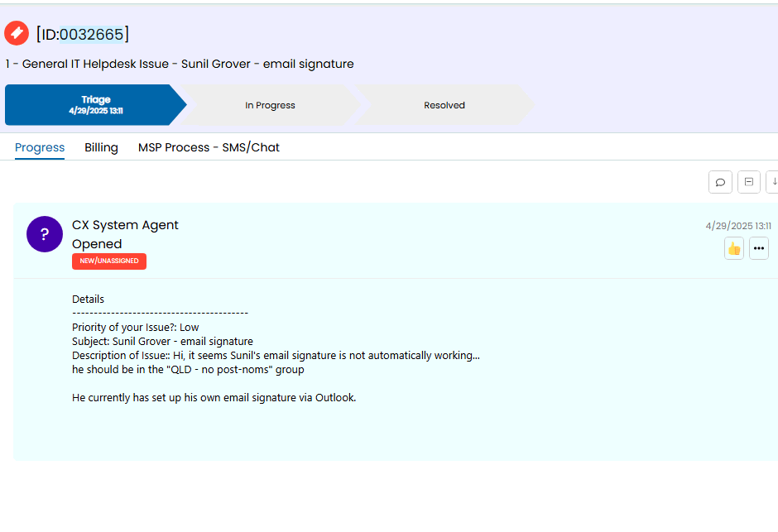
Task: Click the CX System Agent name
Action: (125, 225)
